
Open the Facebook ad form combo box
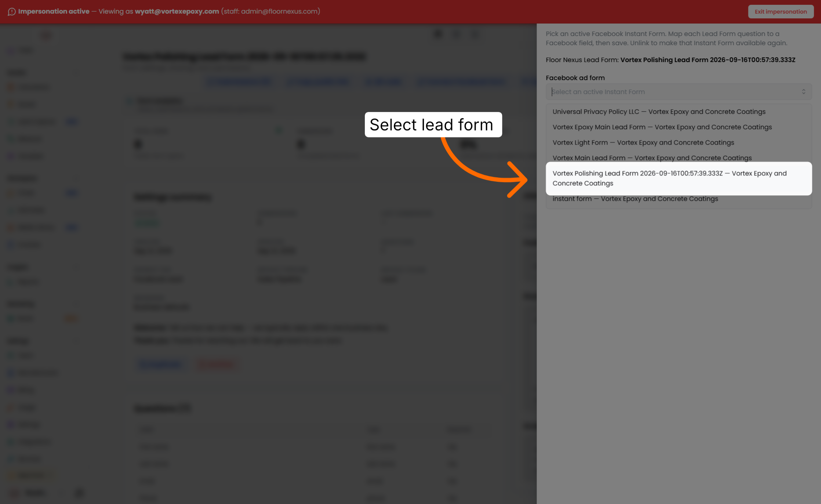pos(679,92)
